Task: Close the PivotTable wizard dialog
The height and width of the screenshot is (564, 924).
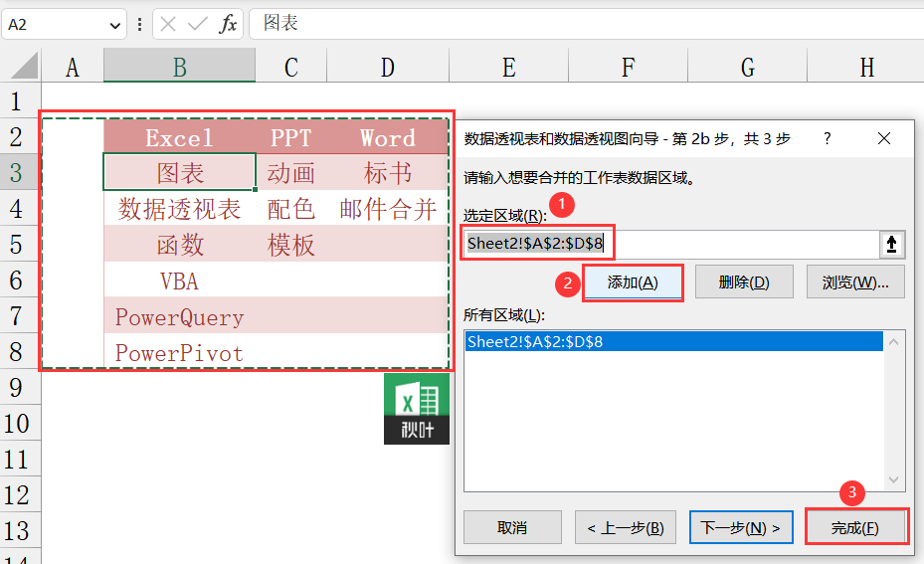Action: tap(884, 138)
